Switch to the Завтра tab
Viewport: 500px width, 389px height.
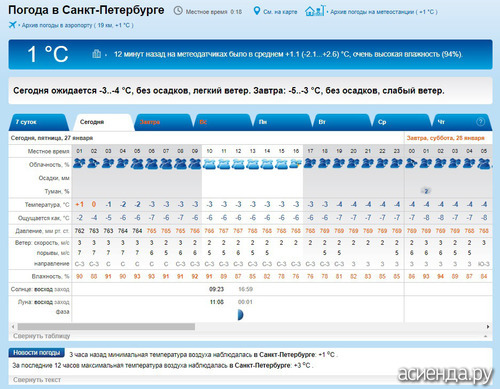coord(163,122)
